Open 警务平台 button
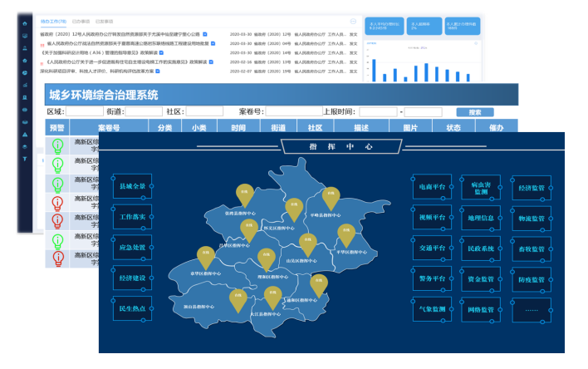 tap(432, 278)
